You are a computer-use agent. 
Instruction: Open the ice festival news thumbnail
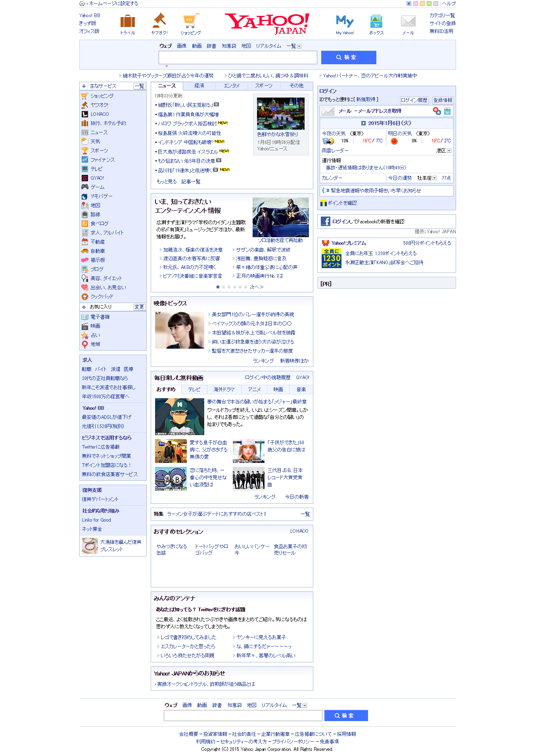281,113
